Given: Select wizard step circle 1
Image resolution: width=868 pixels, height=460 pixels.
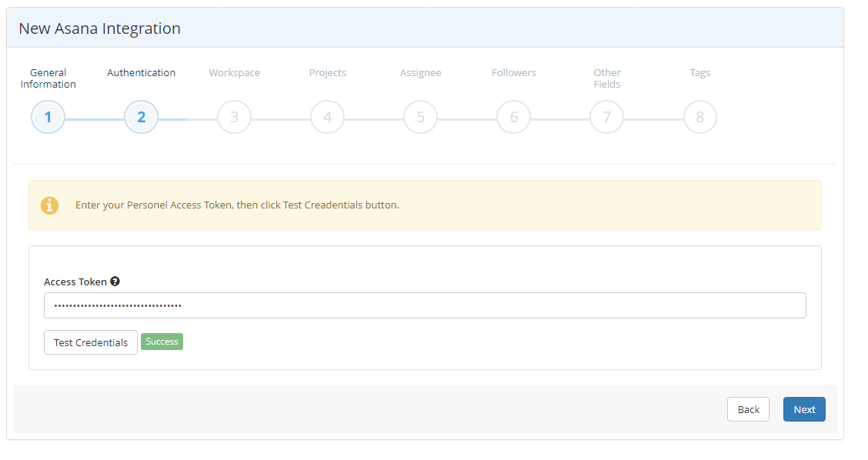Looking at the screenshot, I should (48, 117).
